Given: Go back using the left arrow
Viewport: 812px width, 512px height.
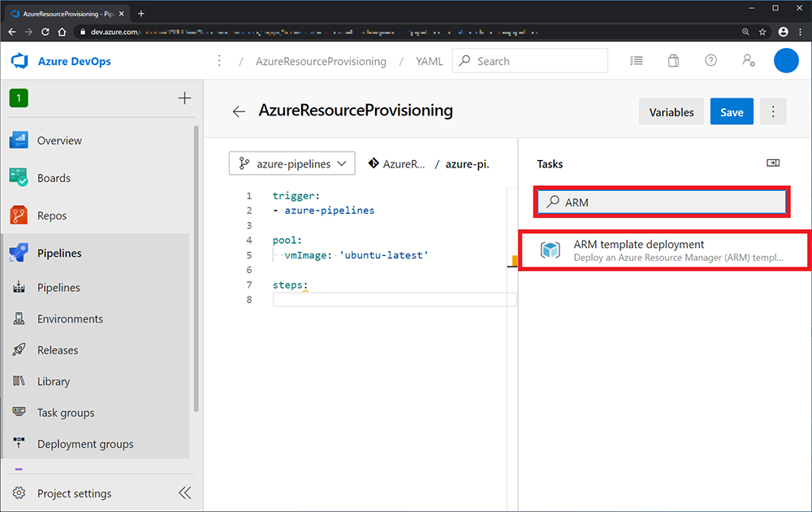Looking at the screenshot, I should pyautogui.click(x=239, y=111).
